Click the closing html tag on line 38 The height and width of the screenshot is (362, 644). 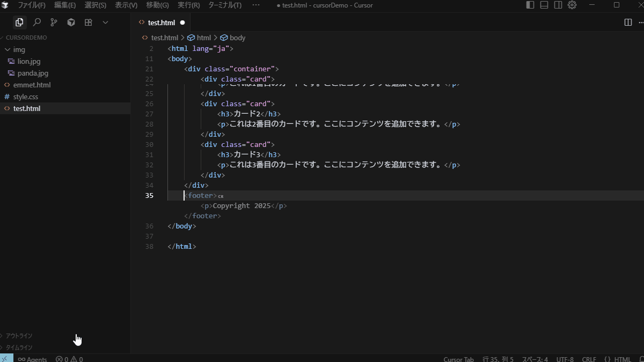click(182, 246)
